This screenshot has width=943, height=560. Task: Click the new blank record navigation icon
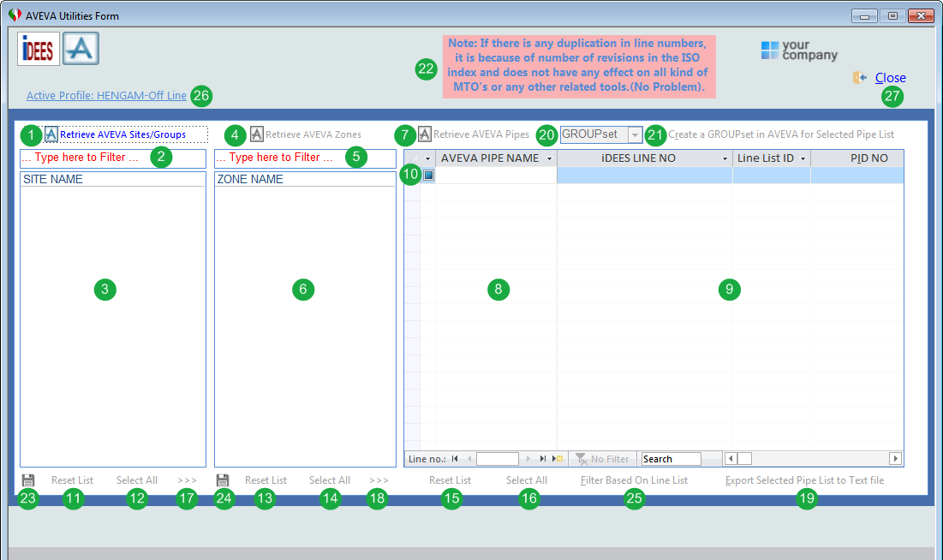coord(558,459)
